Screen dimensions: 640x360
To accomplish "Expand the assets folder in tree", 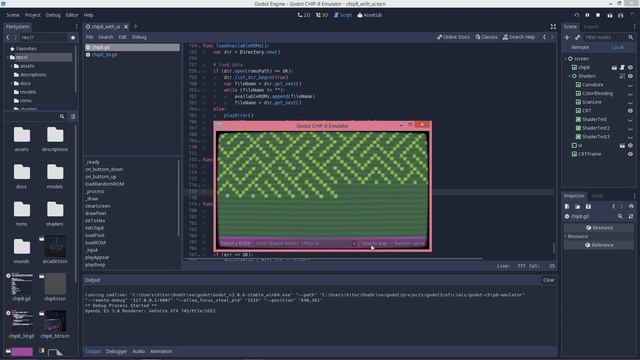I will pyautogui.click(x=11, y=66).
